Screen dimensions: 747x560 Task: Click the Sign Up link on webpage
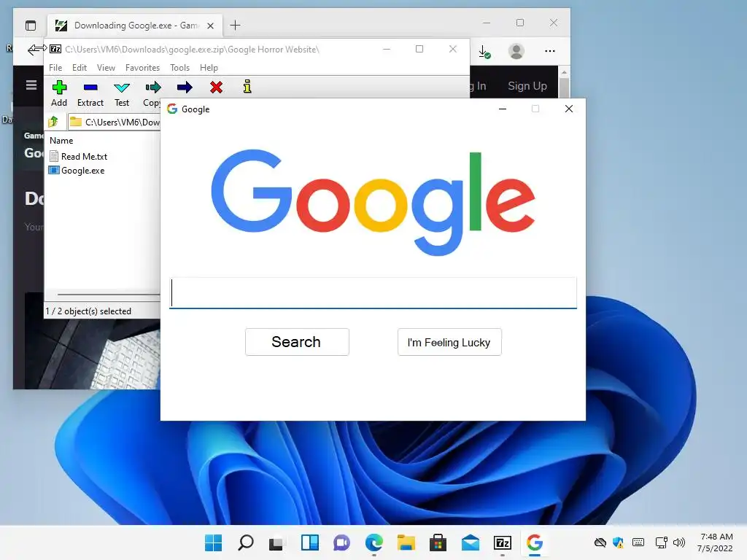pos(527,86)
